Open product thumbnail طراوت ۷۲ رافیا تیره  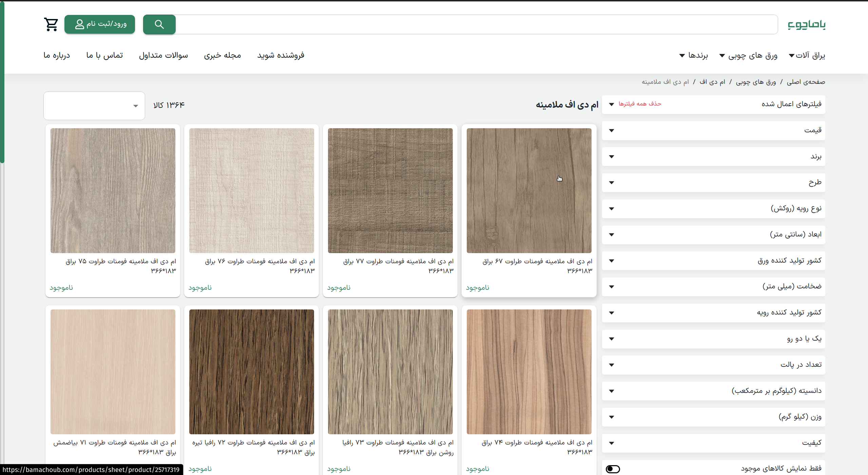click(251, 372)
